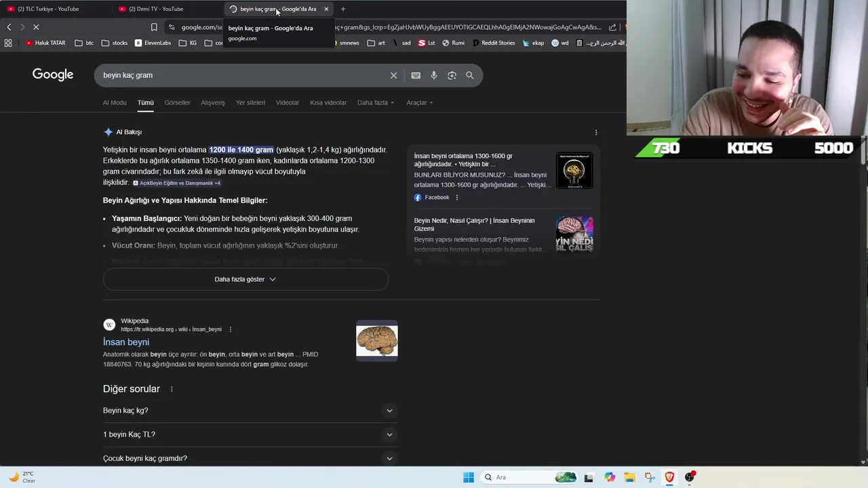Open the İnsan beyni ortalama 1300-1600 gr source
The height and width of the screenshot is (488, 868).
click(x=463, y=160)
